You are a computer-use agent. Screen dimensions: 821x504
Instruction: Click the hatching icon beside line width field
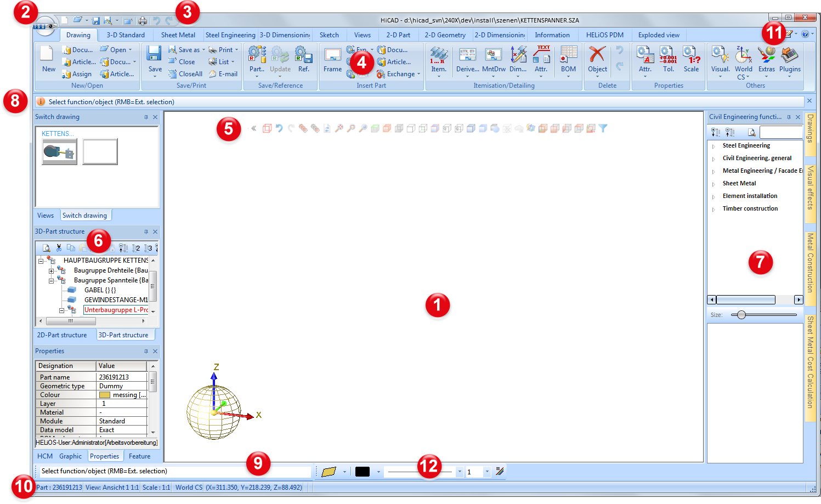click(500, 471)
